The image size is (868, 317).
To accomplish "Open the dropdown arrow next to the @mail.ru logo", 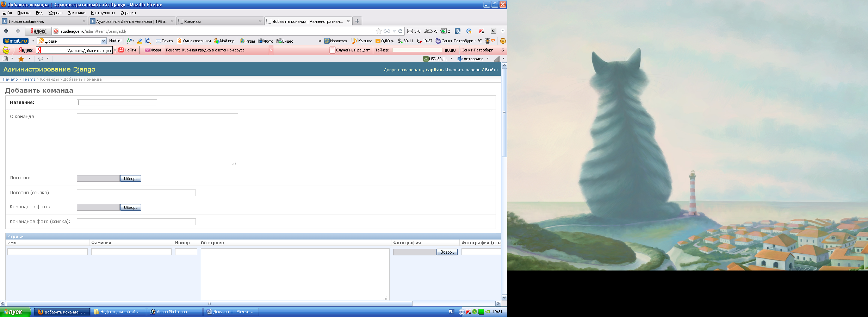I will point(33,41).
